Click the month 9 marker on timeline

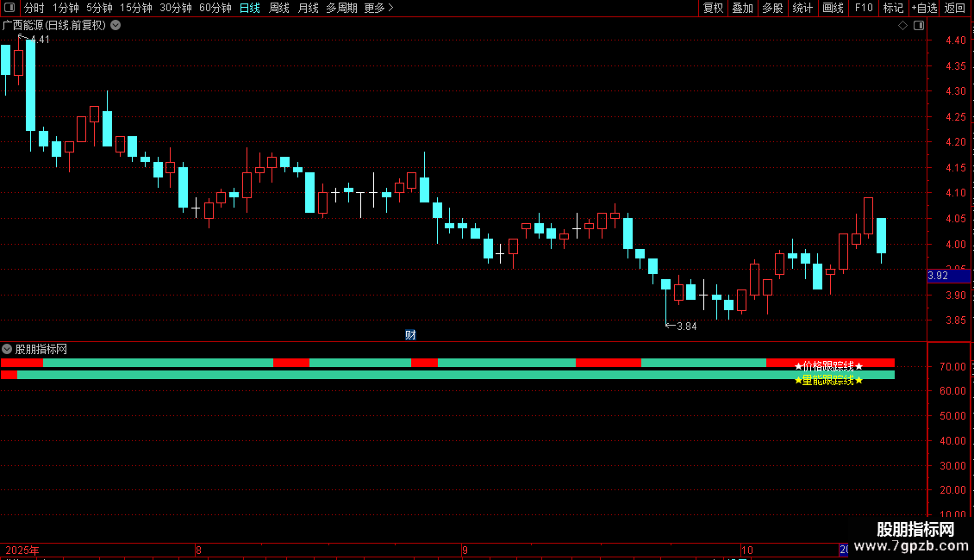point(465,550)
